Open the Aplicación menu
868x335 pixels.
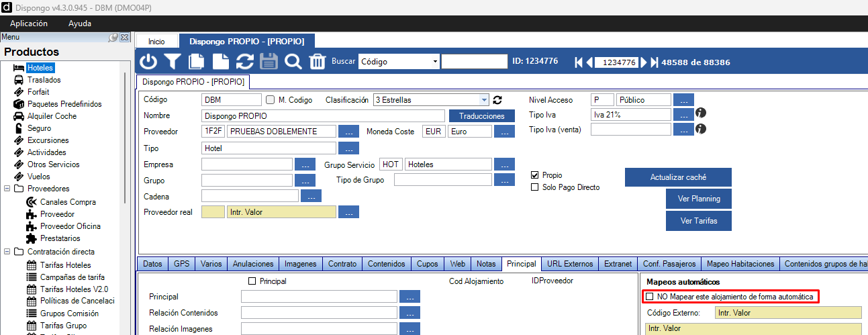(29, 23)
